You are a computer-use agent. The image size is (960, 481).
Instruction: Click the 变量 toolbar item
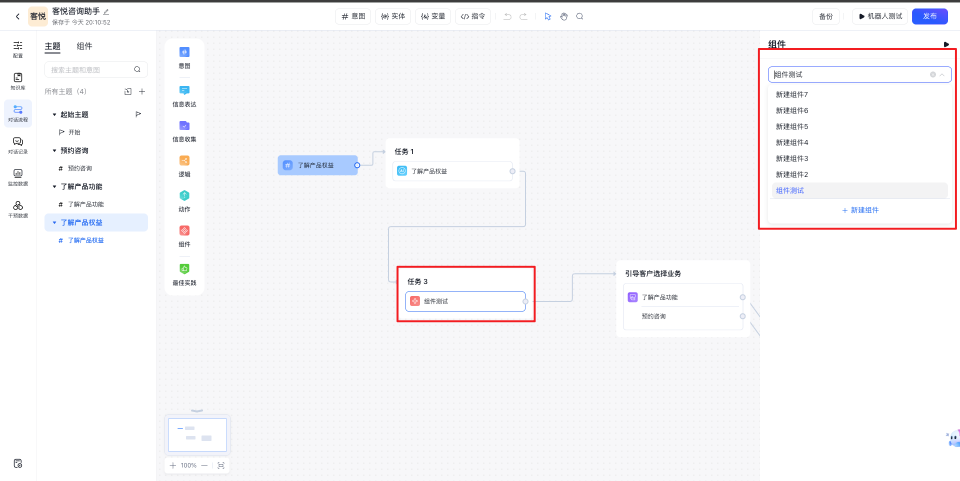tap(432, 16)
